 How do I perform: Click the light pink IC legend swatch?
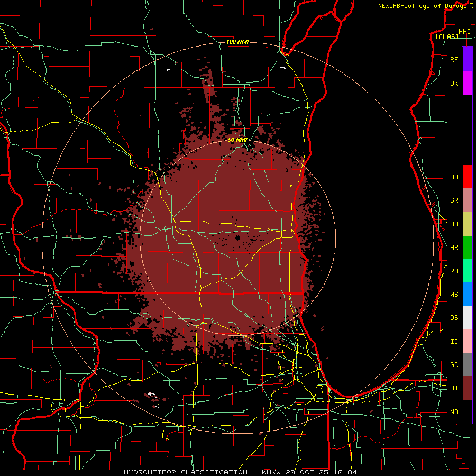click(467, 341)
